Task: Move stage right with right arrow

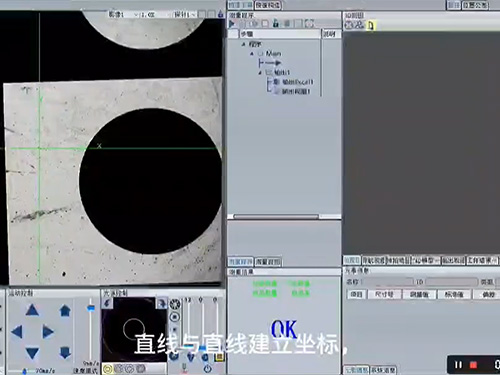Action: coord(48,332)
